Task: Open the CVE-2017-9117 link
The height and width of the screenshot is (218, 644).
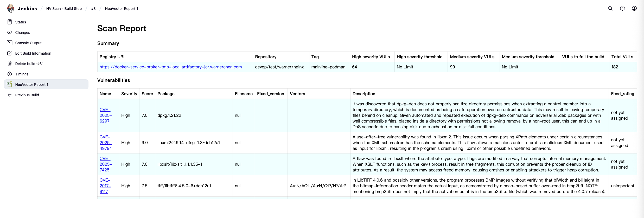Action: tap(105, 186)
